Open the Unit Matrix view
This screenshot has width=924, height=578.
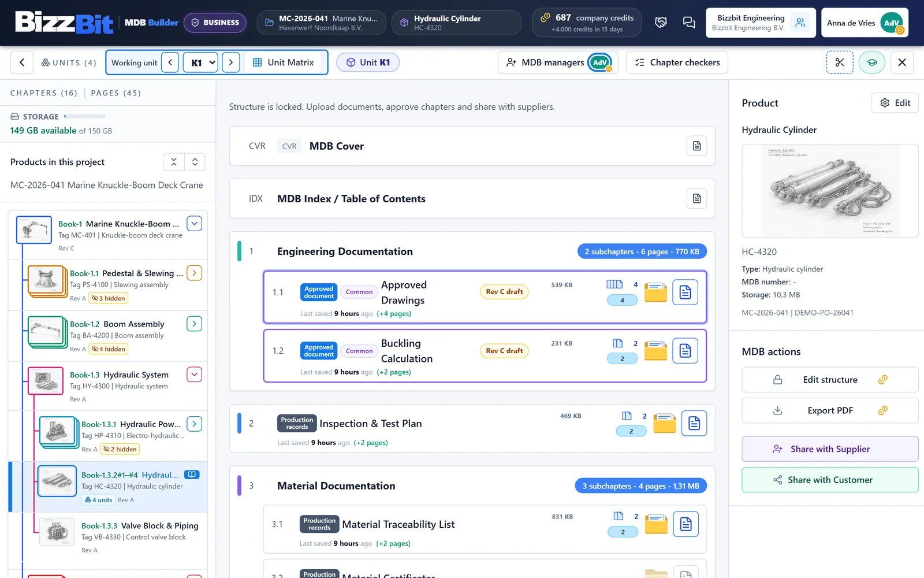284,62
